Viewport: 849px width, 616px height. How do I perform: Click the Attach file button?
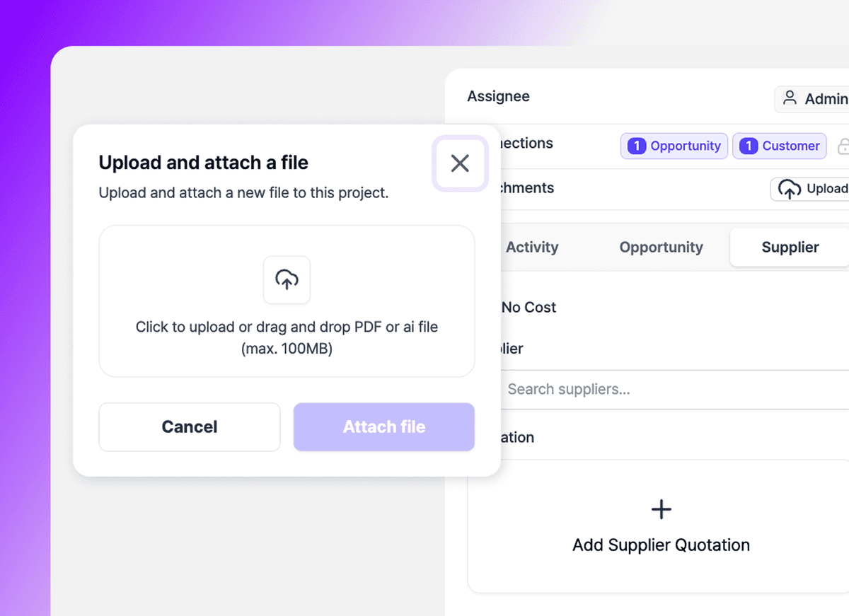click(x=383, y=427)
